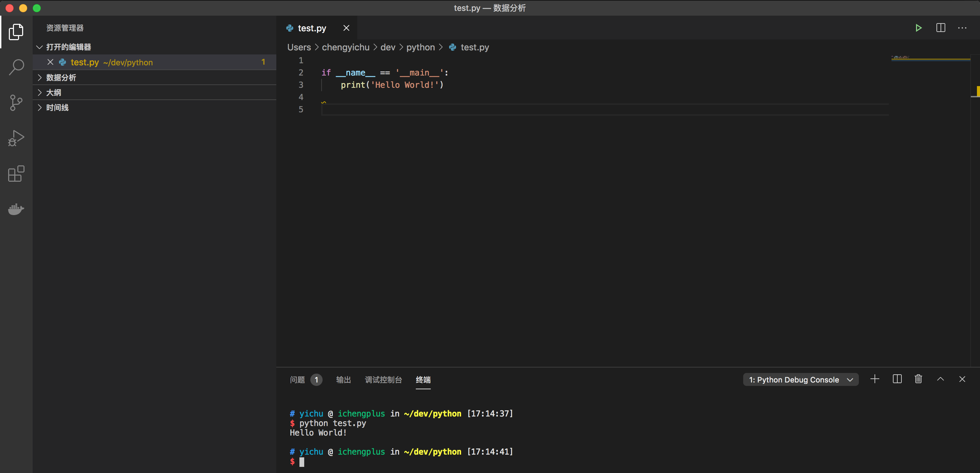Run the Python file with play button

(918, 28)
